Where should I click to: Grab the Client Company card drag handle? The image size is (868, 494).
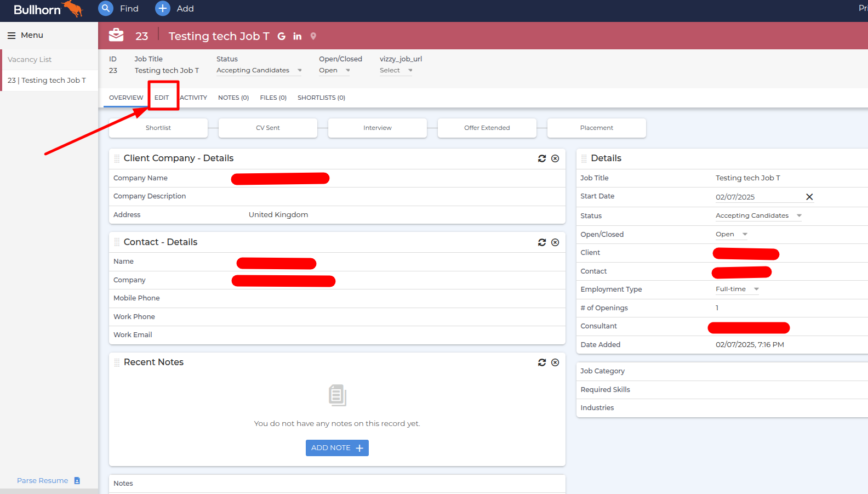(117, 158)
